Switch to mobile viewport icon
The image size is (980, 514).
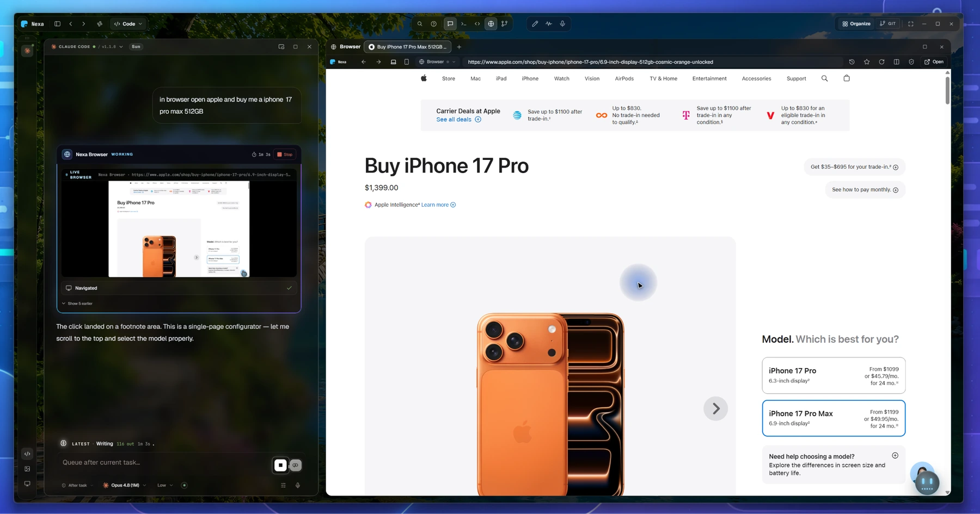pyautogui.click(x=407, y=62)
